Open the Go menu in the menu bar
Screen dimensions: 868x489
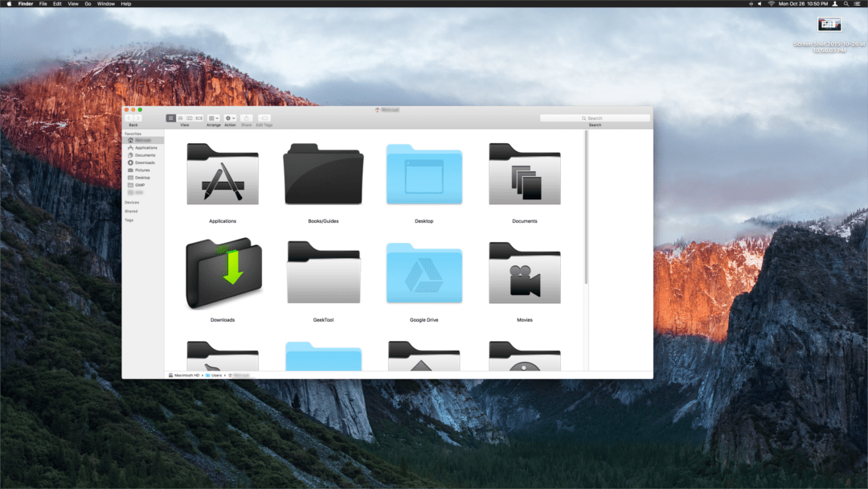pos(88,3)
